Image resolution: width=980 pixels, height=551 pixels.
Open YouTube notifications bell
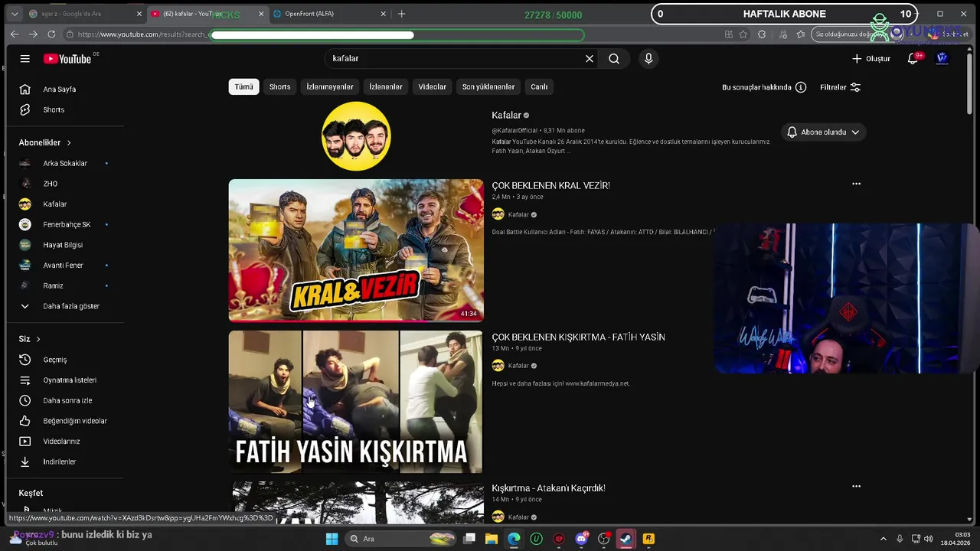click(x=913, y=59)
